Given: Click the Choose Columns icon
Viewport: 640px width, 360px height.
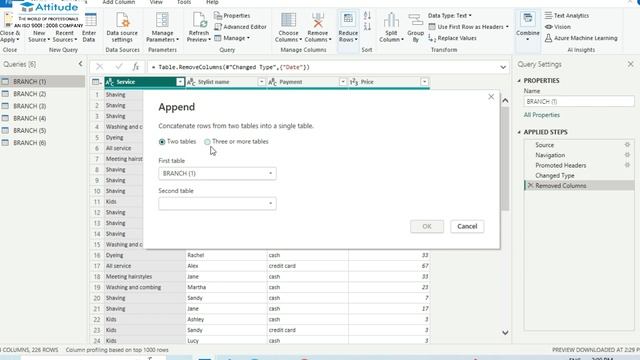Looking at the screenshot, I should point(288,20).
